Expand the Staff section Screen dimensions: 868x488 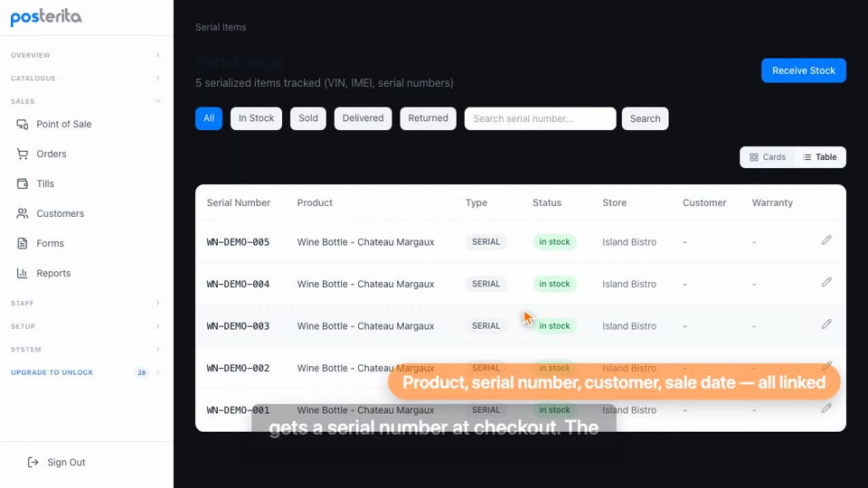[86, 304]
